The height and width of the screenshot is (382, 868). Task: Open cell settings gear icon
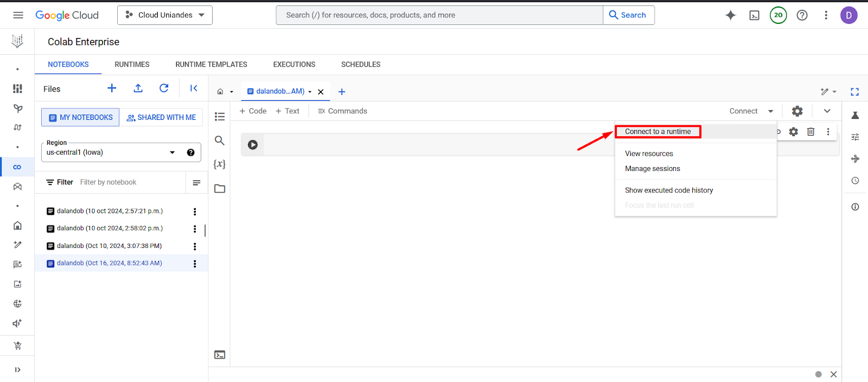click(794, 132)
